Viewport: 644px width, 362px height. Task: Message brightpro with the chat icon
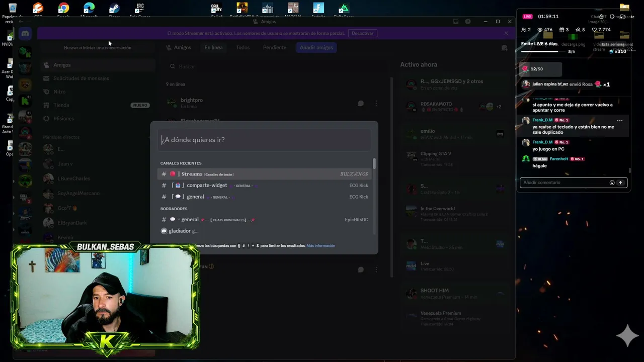pyautogui.click(x=361, y=104)
